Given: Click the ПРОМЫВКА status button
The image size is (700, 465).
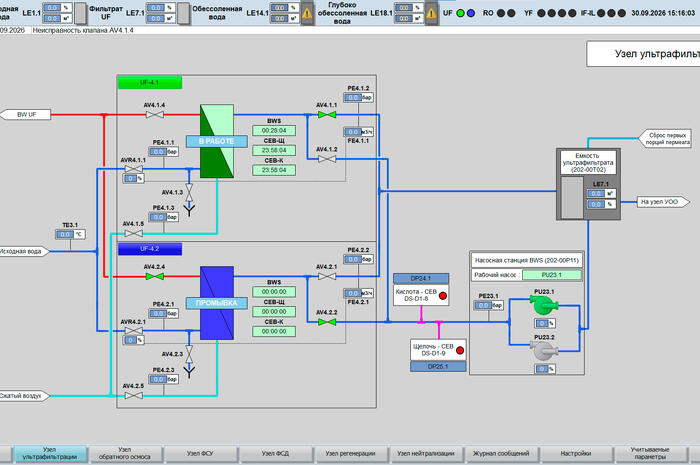Looking at the screenshot, I should coord(217,303).
